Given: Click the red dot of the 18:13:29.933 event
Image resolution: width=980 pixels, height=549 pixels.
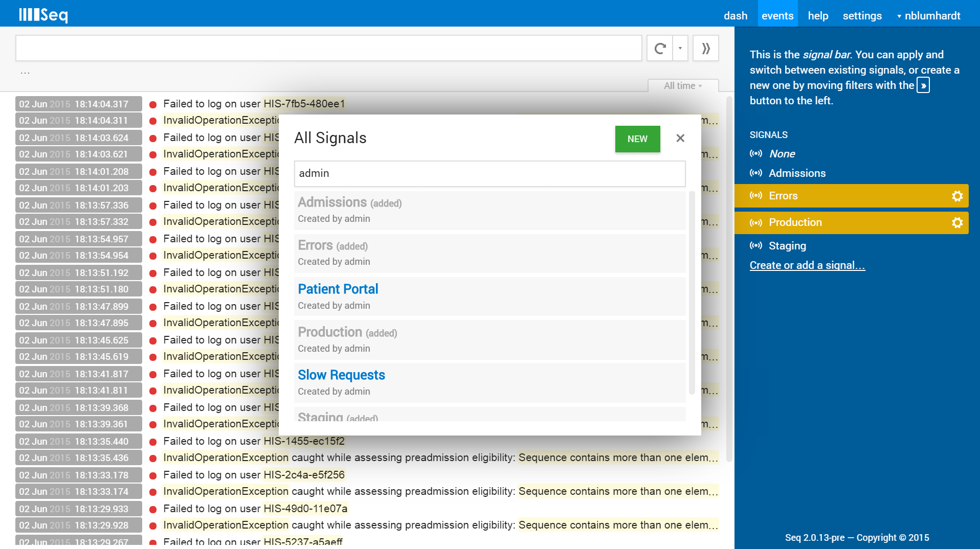Looking at the screenshot, I should click(x=152, y=509).
